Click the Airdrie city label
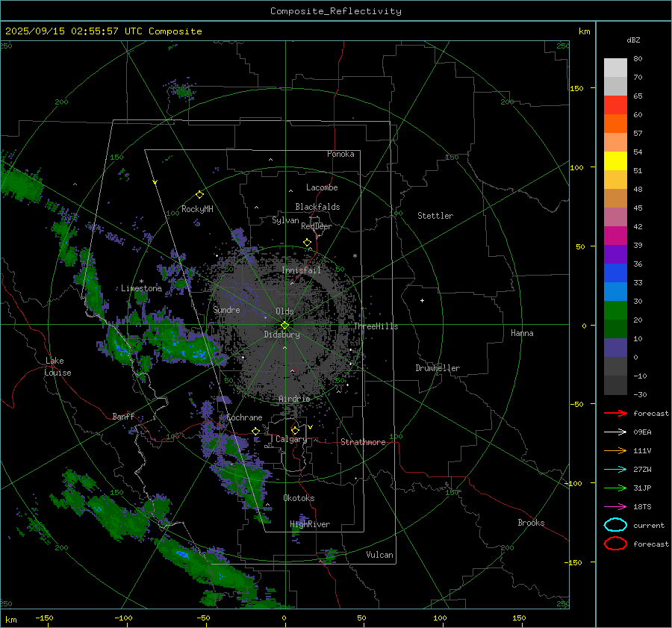The width and height of the screenshot is (672, 628). click(x=294, y=399)
